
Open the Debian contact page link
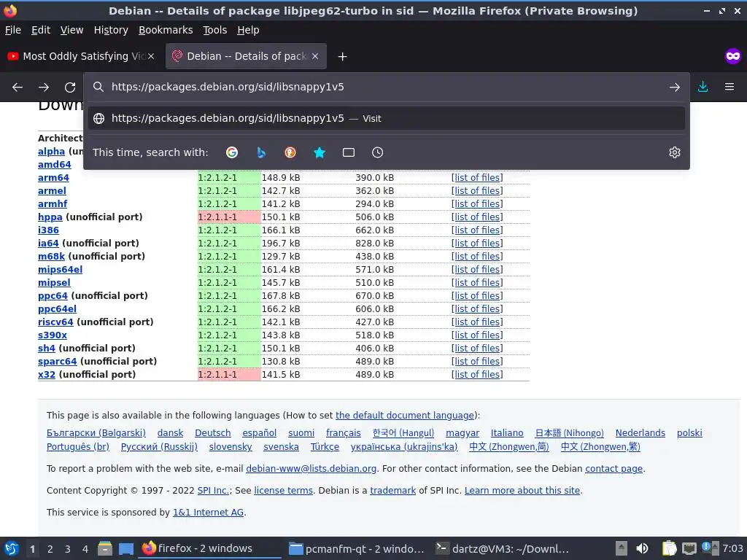click(614, 469)
